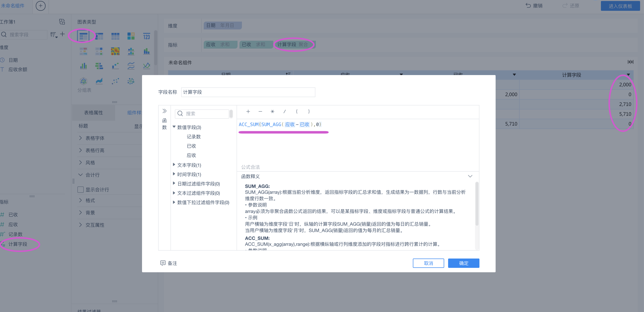The image size is (644, 312).
Task: Switch to the 表格属性 tab
Action: 94,113
